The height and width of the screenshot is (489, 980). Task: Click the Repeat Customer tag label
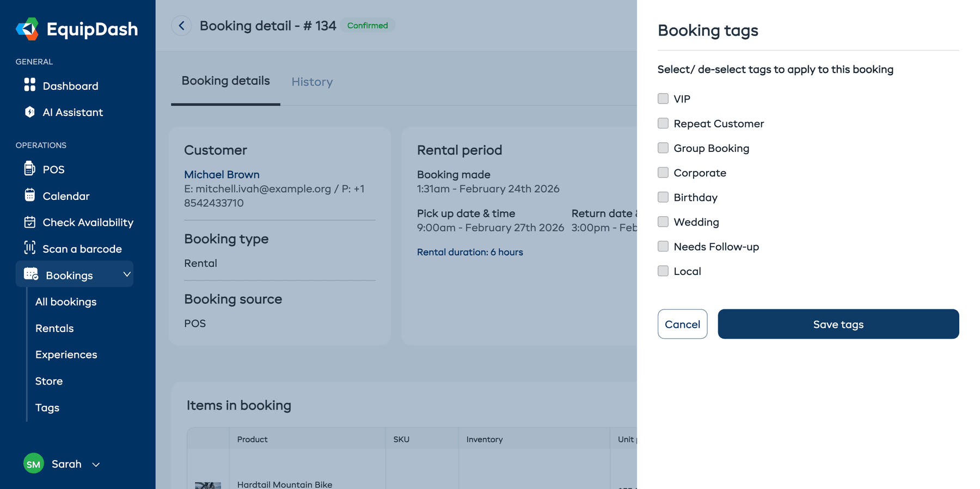pyautogui.click(x=719, y=124)
